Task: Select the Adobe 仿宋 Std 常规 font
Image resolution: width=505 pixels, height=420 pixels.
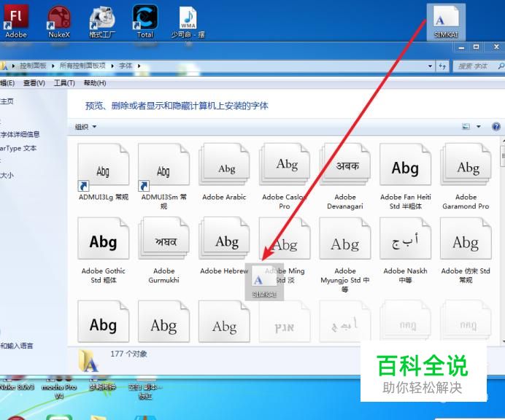Action: click(466, 250)
